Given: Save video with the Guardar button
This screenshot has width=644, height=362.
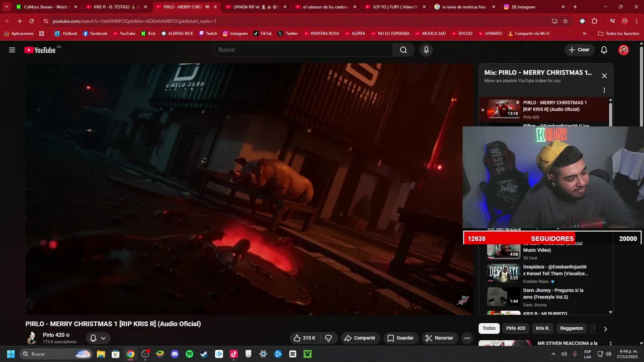Looking at the screenshot, I should click(400, 338).
